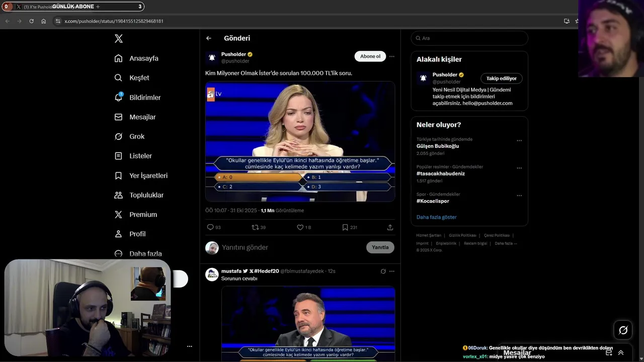Click Daha fazla göster in trends

[437, 217]
